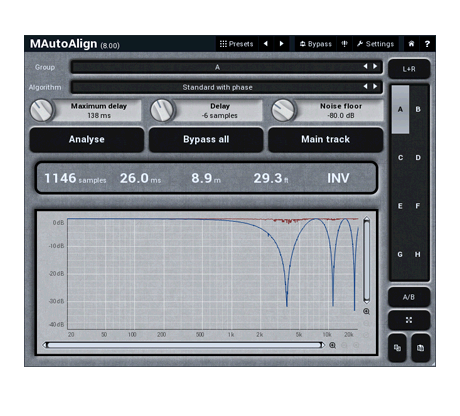Click vertical zoom magnifier beside graph
This screenshot has height=416, width=460.
[x=366, y=311]
